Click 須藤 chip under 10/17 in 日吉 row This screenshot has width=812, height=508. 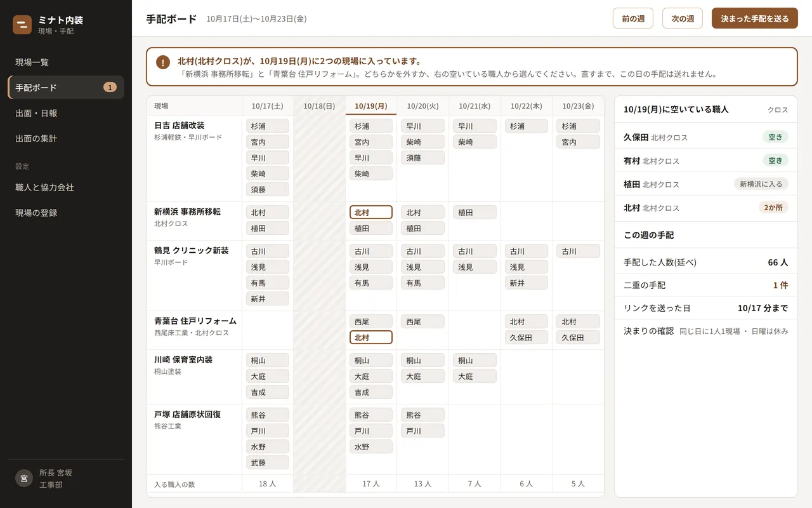(x=268, y=189)
